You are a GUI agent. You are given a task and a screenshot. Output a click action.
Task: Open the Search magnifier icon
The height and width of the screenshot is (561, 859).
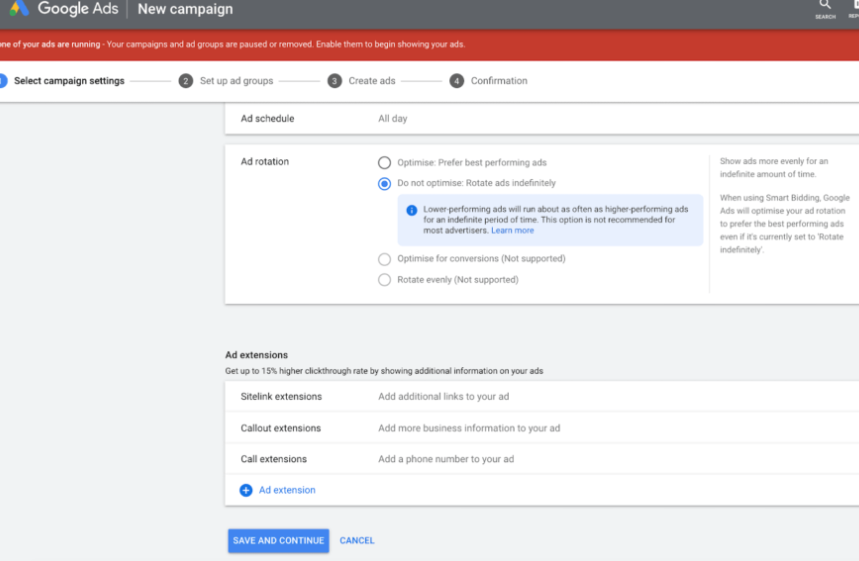825,5
